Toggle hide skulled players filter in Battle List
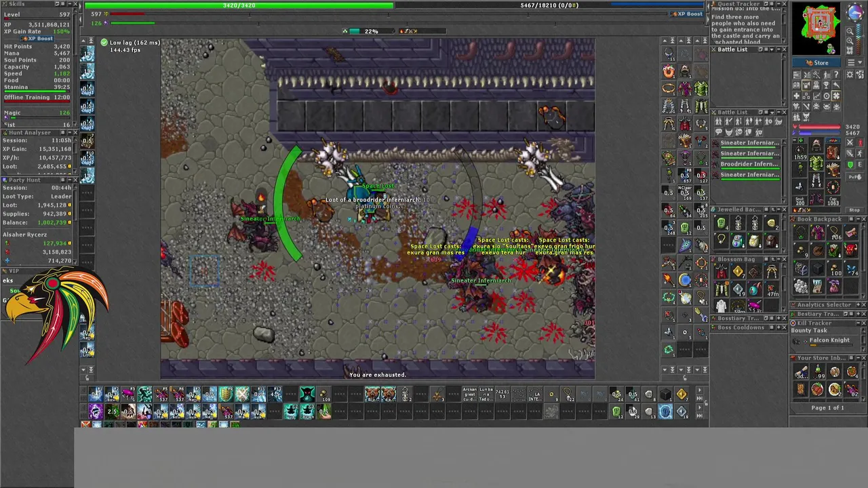The height and width of the screenshot is (488, 868). [738, 132]
